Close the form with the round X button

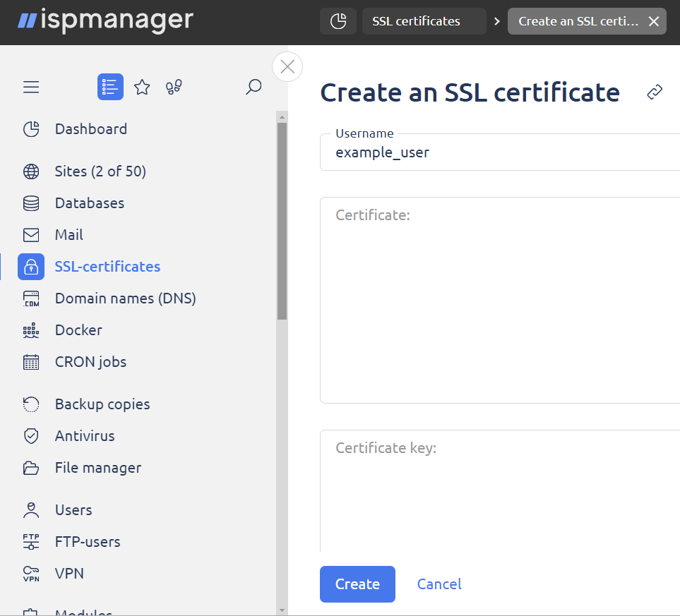287,67
